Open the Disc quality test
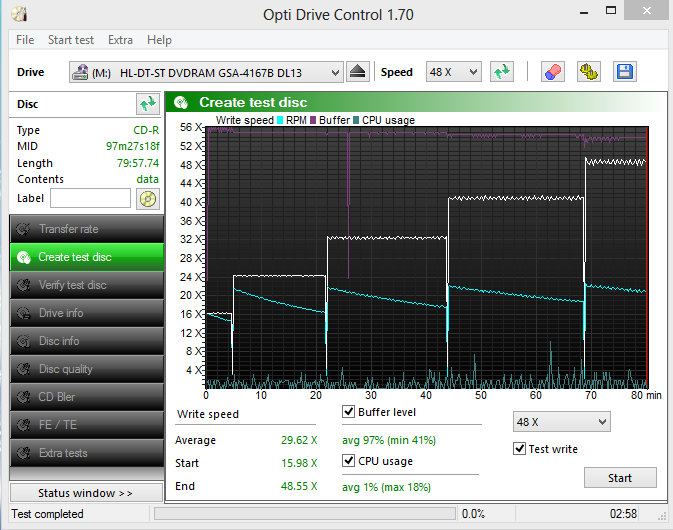This screenshot has width=673, height=530. [87, 369]
